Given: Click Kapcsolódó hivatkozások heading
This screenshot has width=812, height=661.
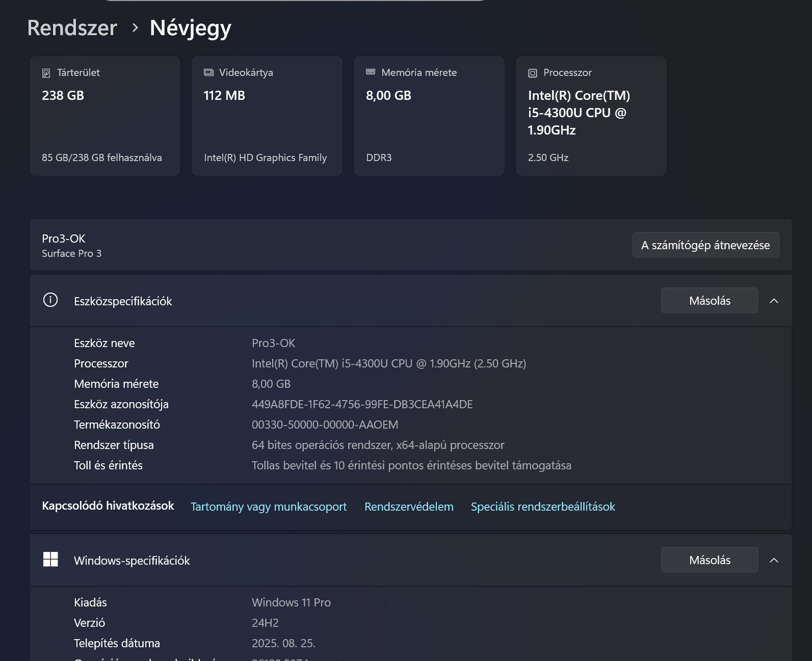Looking at the screenshot, I should [x=108, y=506].
